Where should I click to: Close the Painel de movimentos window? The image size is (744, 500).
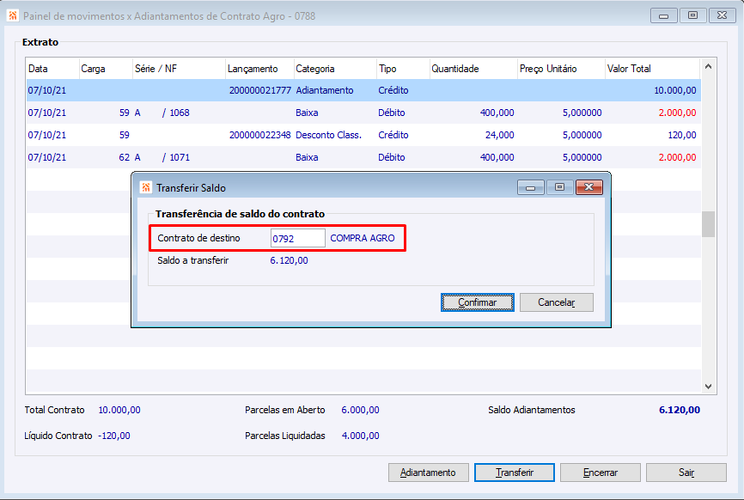(x=722, y=15)
